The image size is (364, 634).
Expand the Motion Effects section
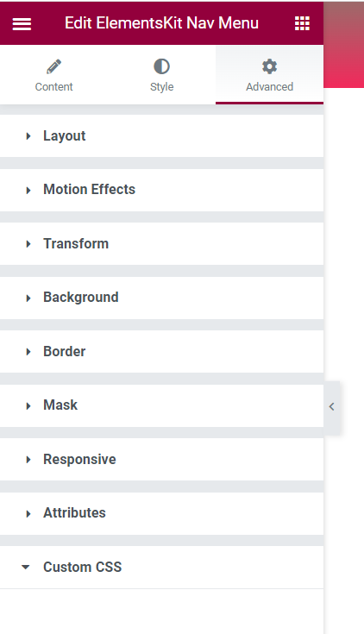(162, 190)
